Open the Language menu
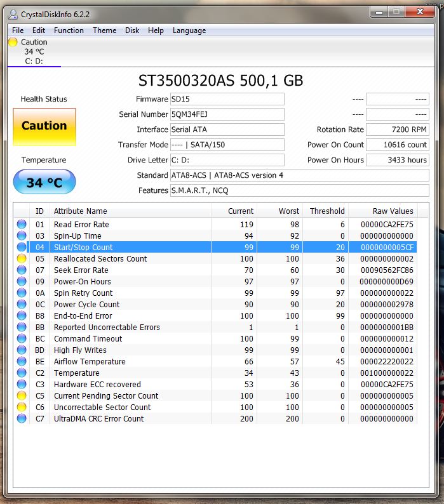Image resolution: width=444 pixels, height=504 pixels. point(189,30)
